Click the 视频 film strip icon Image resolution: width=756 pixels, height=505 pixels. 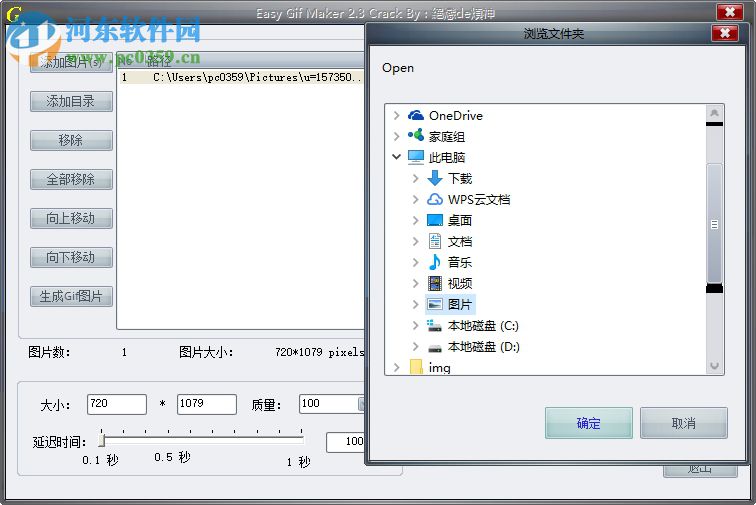pos(434,283)
